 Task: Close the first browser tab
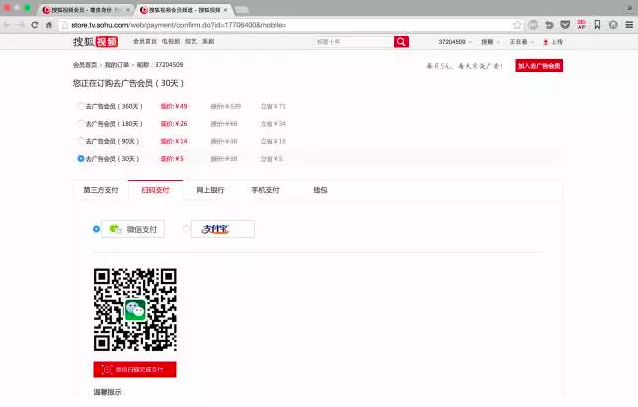[x=128, y=10]
